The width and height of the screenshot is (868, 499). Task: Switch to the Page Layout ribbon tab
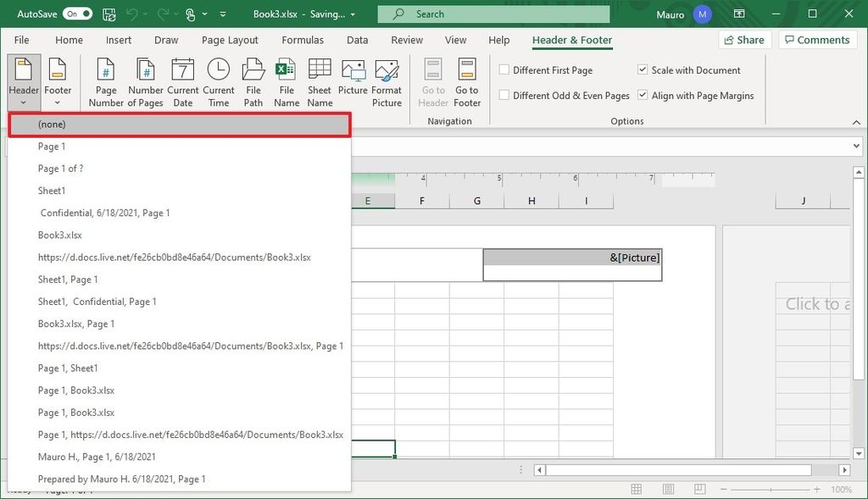(230, 40)
